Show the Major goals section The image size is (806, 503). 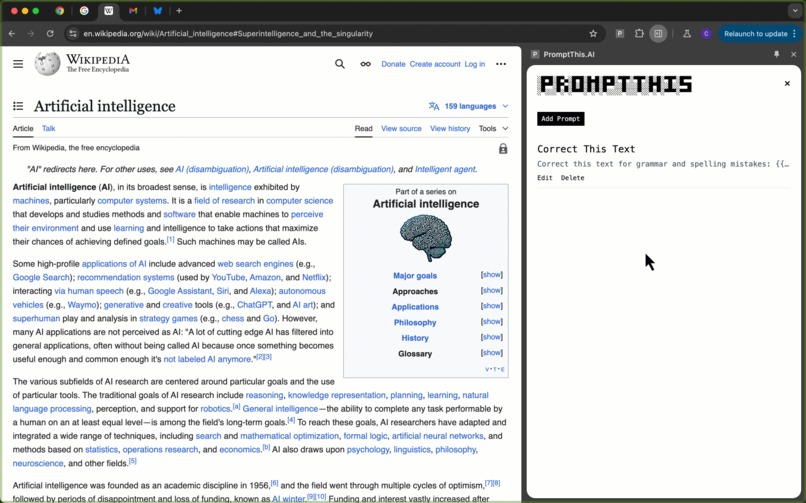pyautogui.click(x=491, y=275)
